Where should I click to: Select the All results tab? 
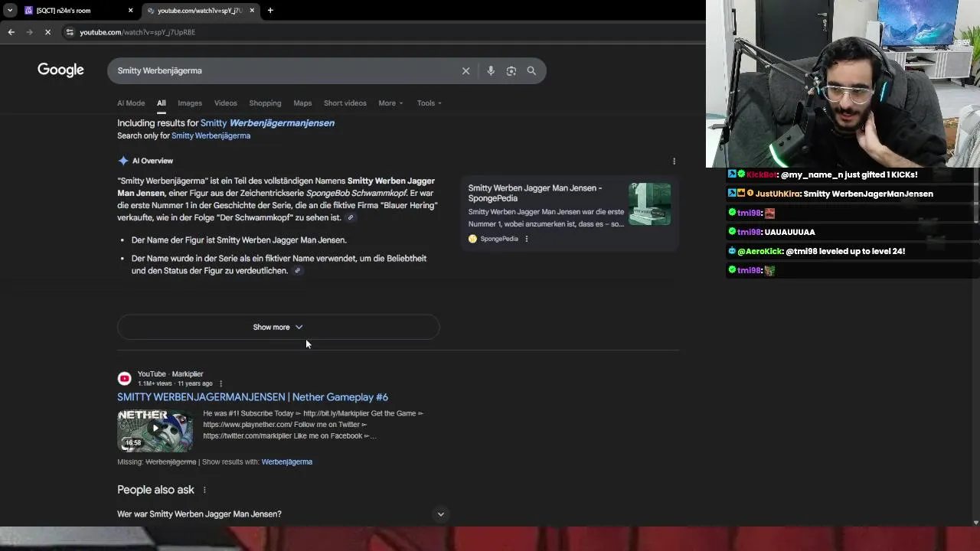tap(162, 103)
